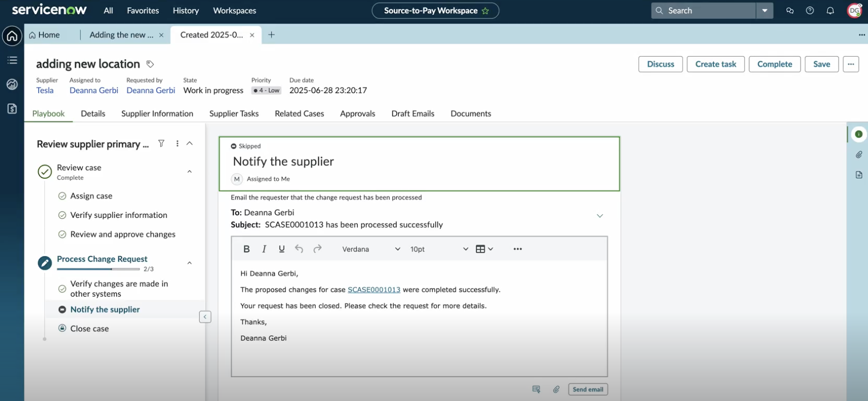Collapse the Review supplier primary playbook section
Image resolution: width=868 pixels, height=401 pixels.
click(x=190, y=143)
